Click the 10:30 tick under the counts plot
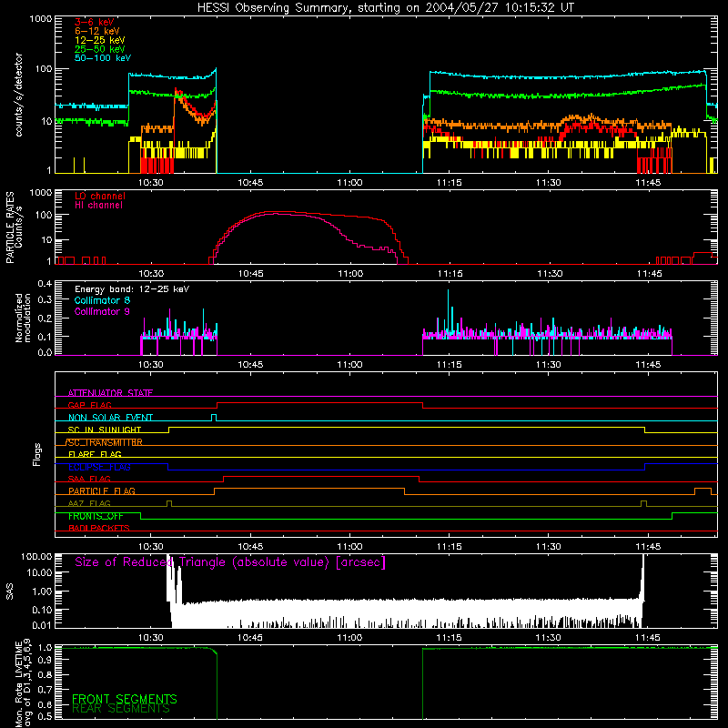728x728 pixels. 151,183
